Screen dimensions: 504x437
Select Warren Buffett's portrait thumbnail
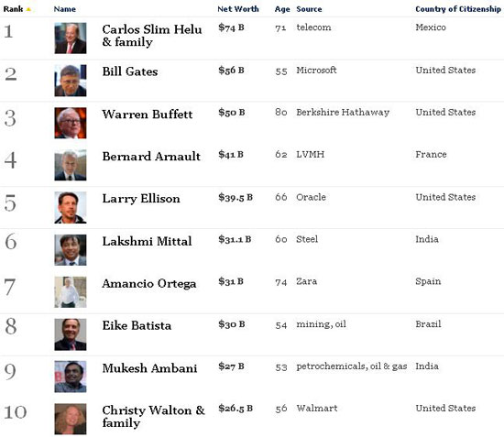71,123
